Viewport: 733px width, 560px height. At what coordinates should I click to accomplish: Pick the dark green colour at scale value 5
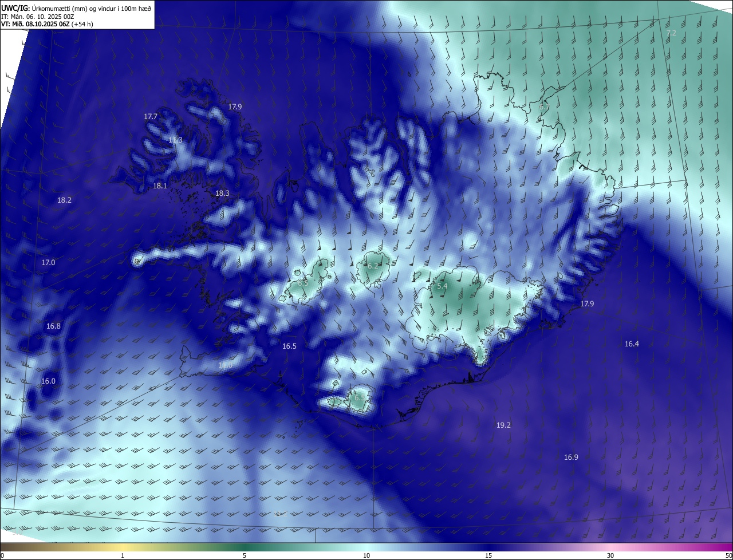pyautogui.click(x=245, y=547)
